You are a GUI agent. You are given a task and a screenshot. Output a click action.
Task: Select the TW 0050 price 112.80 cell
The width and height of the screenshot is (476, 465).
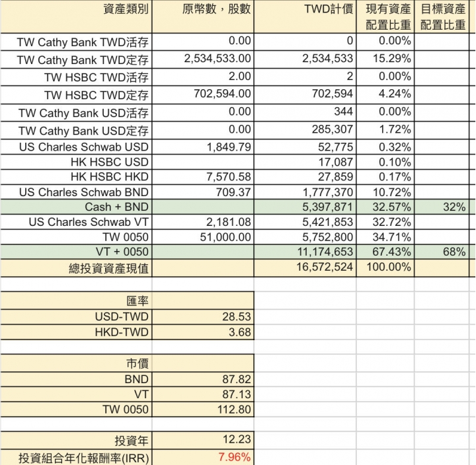click(x=203, y=410)
